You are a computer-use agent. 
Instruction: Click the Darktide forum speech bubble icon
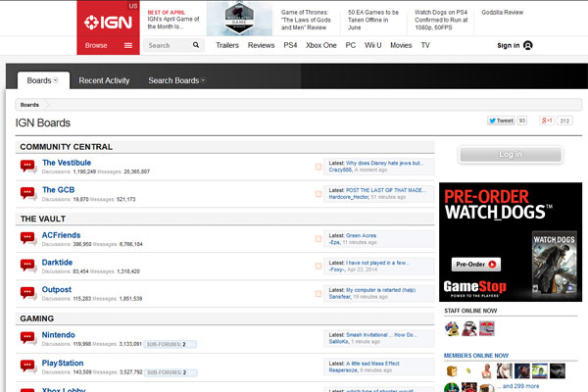[x=28, y=267]
